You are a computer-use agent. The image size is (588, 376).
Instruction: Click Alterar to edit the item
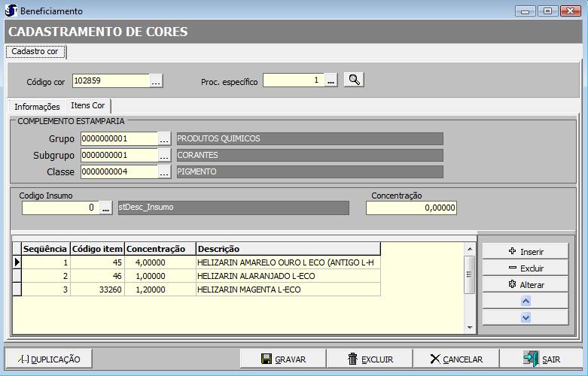[x=525, y=284]
